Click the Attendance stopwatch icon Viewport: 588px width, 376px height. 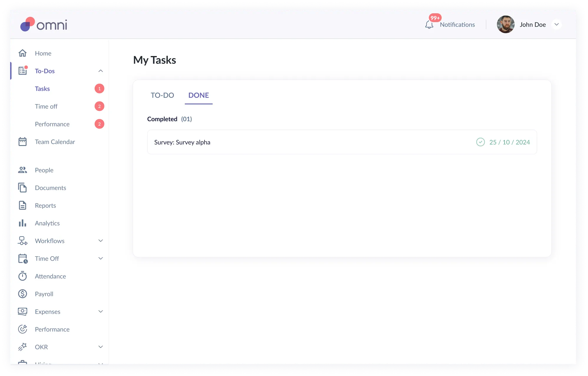[x=22, y=276]
